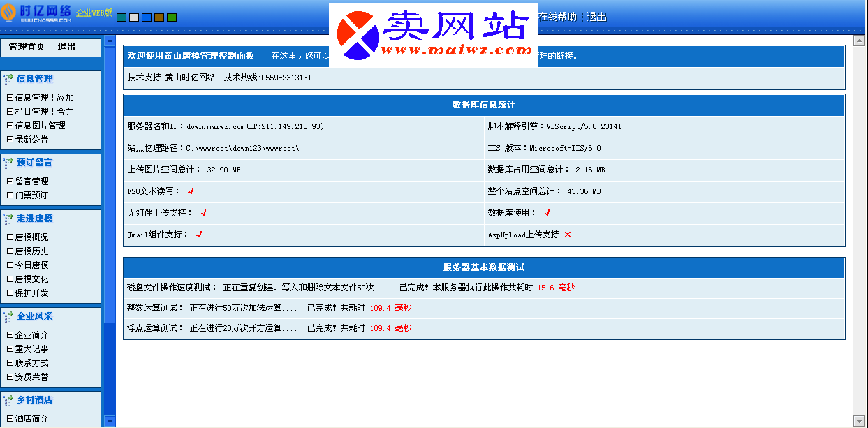Open 保护开发 in the sidebar

[32, 293]
